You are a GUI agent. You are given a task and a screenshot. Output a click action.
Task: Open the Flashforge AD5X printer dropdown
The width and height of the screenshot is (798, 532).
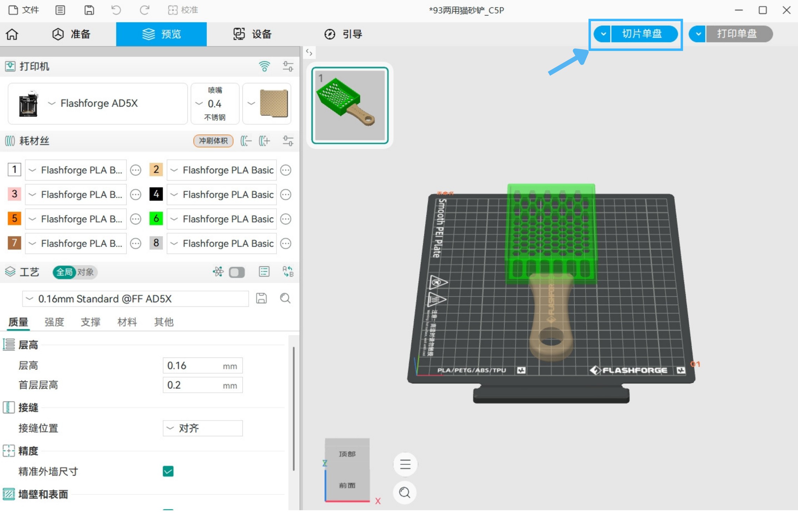98,103
